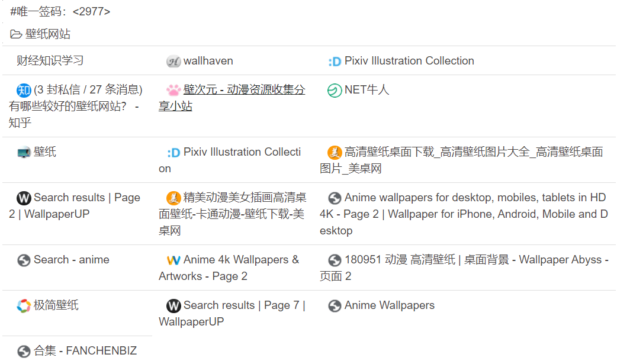Click the orange 美桌网 icon of 高清壁纸桌面下载

click(335, 152)
